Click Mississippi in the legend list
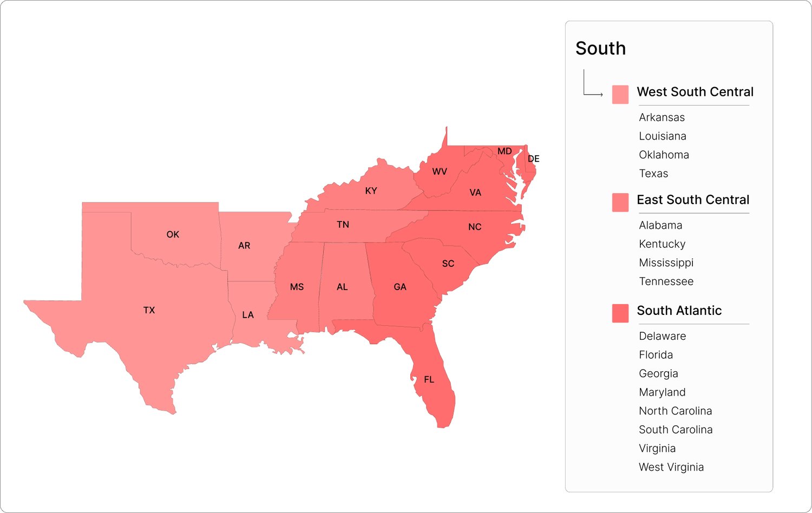 (x=666, y=262)
